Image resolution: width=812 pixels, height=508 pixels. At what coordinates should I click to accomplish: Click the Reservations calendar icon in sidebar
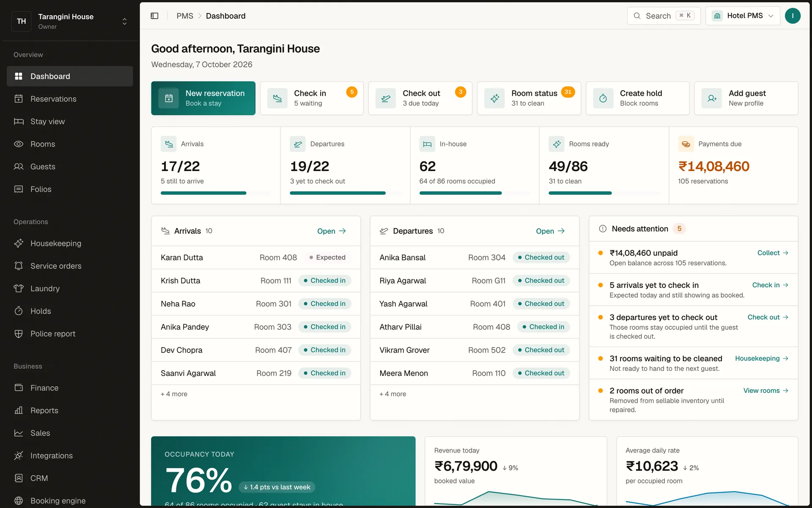click(x=19, y=99)
